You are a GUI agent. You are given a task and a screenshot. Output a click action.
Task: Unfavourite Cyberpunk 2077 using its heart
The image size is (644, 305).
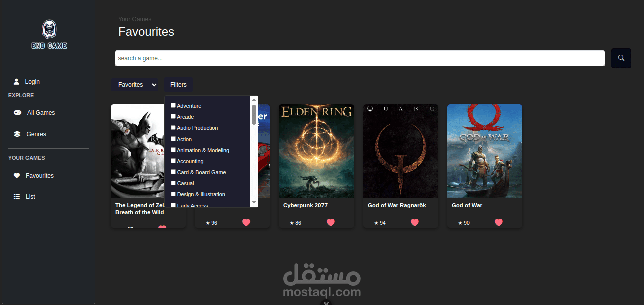point(331,223)
